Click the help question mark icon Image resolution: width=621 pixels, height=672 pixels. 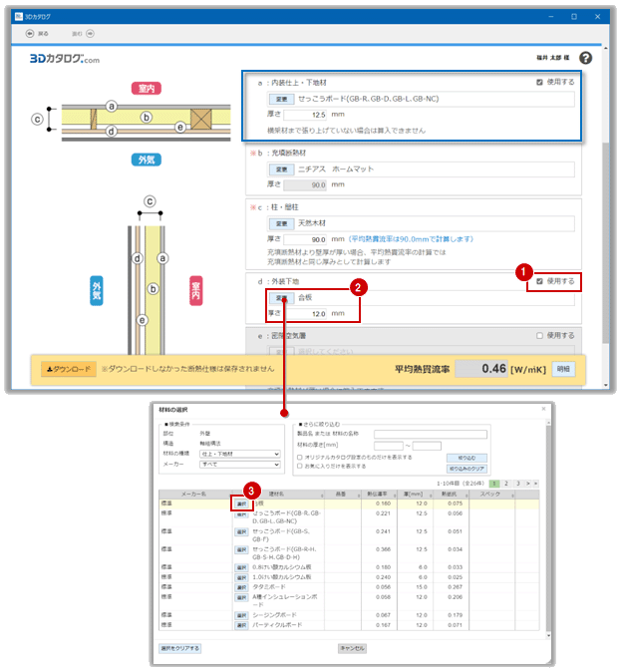(x=585, y=59)
